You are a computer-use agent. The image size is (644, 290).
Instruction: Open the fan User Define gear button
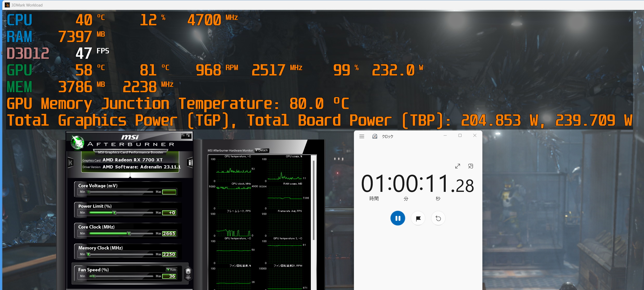click(x=188, y=273)
